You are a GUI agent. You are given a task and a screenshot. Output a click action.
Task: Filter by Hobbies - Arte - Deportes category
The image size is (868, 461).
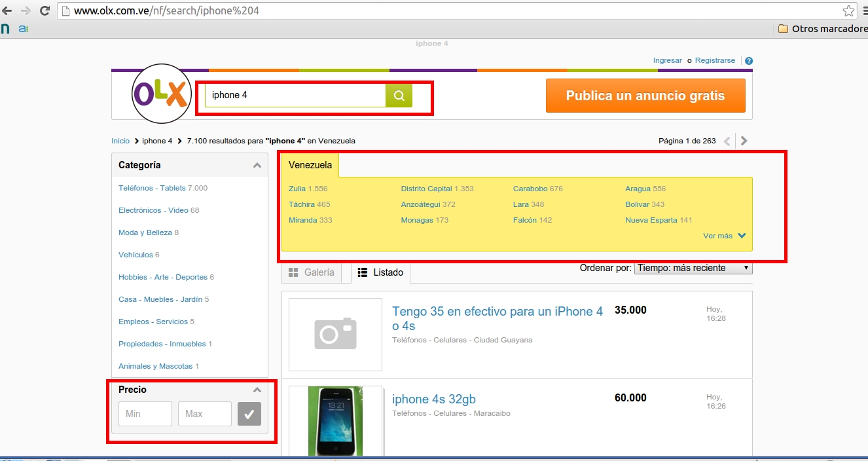coord(163,277)
